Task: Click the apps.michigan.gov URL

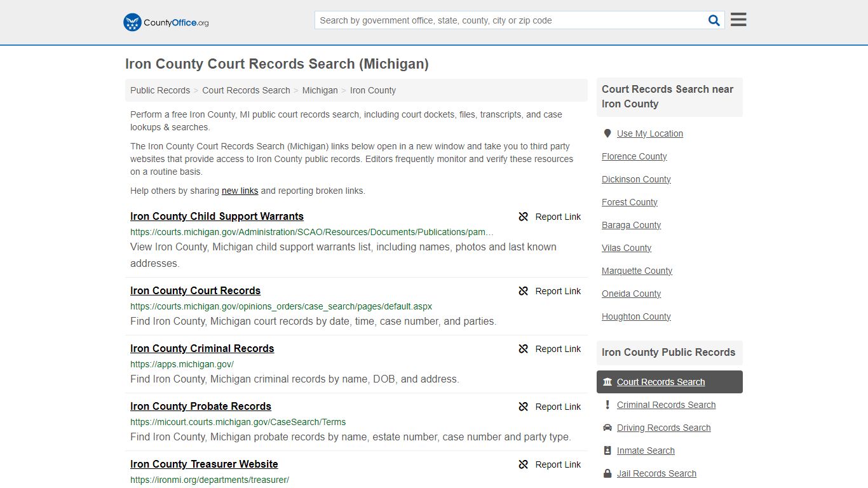Action: point(182,364)
